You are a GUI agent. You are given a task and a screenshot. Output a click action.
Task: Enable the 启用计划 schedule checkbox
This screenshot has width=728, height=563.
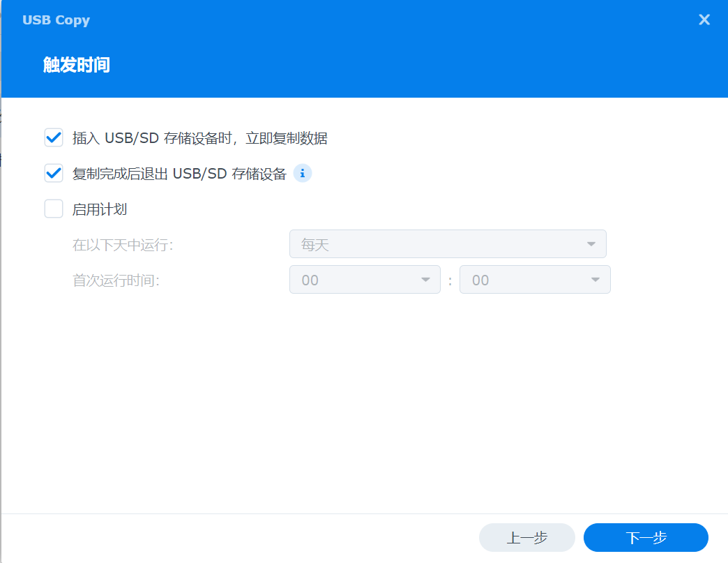click(54, 209)
